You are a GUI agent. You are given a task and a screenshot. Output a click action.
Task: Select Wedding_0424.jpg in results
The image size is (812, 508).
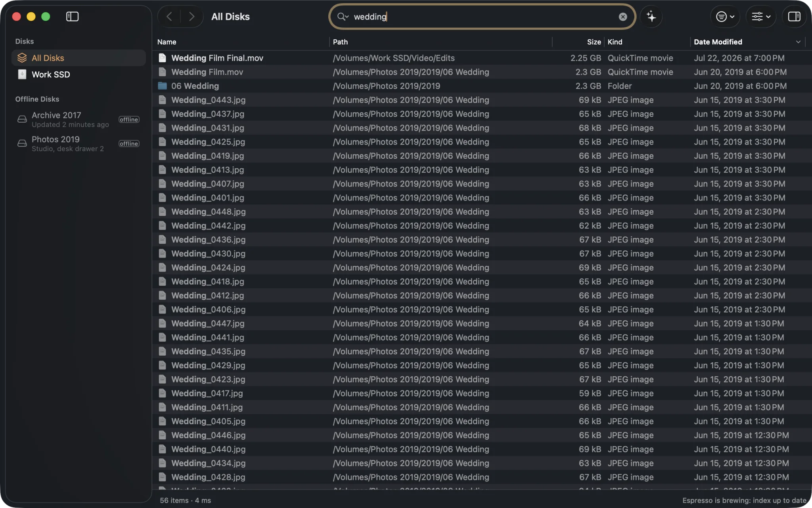[481, 267]
